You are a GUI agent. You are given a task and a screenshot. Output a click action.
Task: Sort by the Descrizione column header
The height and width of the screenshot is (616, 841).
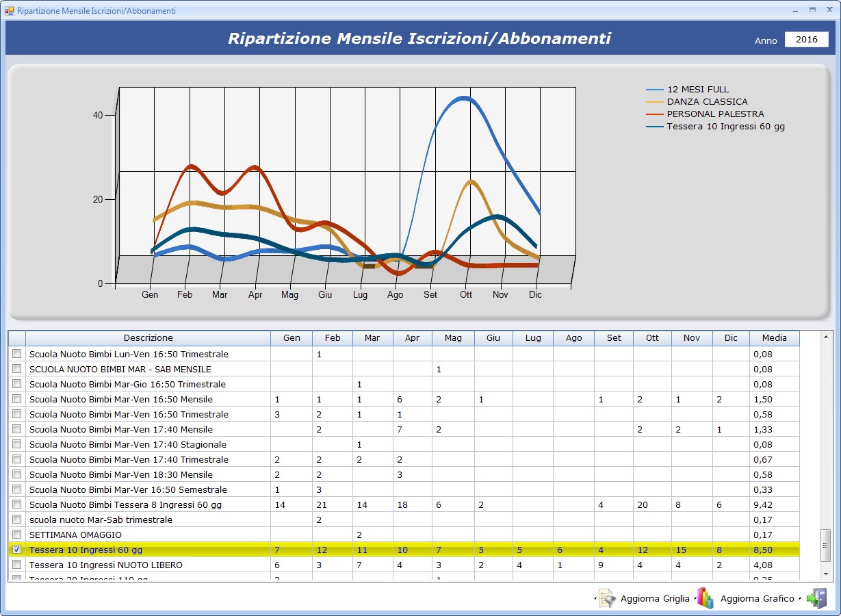pos(148,338)
